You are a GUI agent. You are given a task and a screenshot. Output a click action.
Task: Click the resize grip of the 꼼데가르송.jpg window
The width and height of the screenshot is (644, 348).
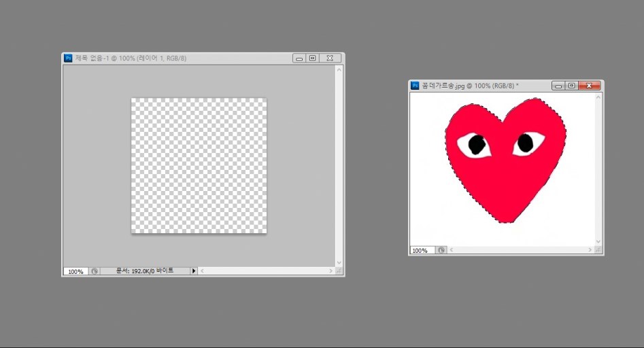coord(598,250)
